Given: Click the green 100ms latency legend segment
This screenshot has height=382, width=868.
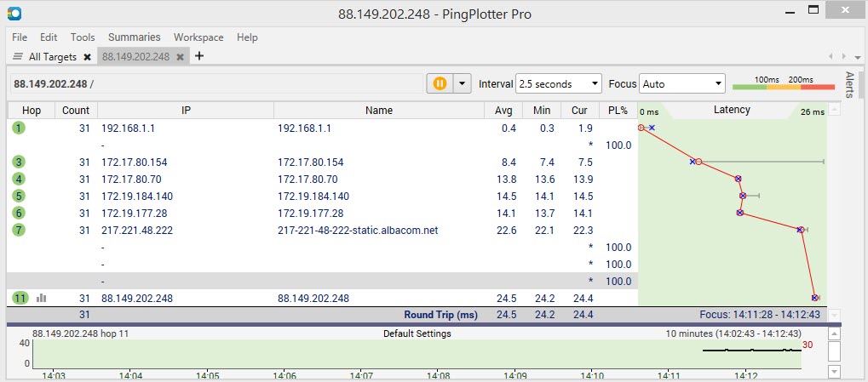Looking at the screenshot, I should (750, 87).
